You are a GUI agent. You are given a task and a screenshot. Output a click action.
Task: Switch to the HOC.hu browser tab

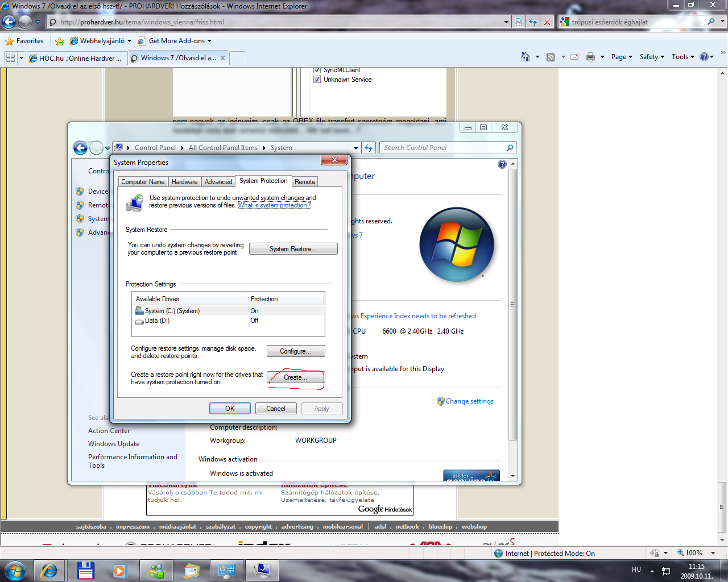75,58
